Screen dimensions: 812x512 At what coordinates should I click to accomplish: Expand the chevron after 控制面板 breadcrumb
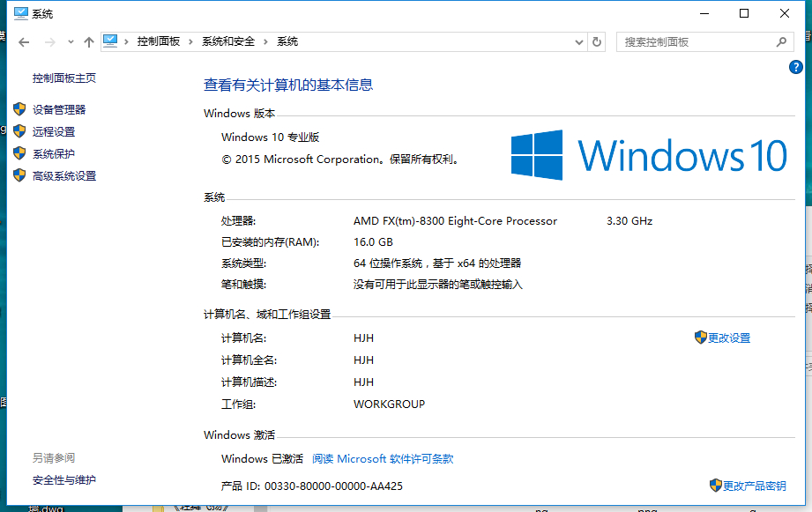190,42
